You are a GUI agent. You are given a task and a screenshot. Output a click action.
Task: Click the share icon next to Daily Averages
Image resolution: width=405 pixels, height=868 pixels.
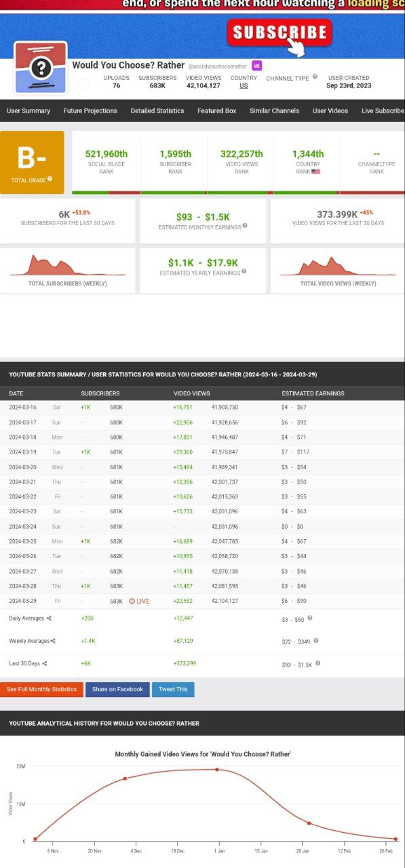[49, 618]
